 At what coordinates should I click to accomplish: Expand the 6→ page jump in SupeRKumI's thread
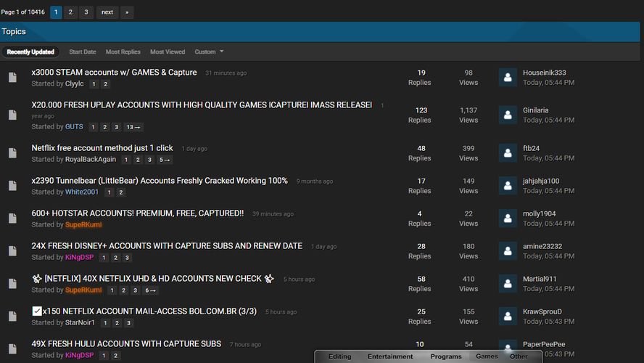(x=150, y=290)
